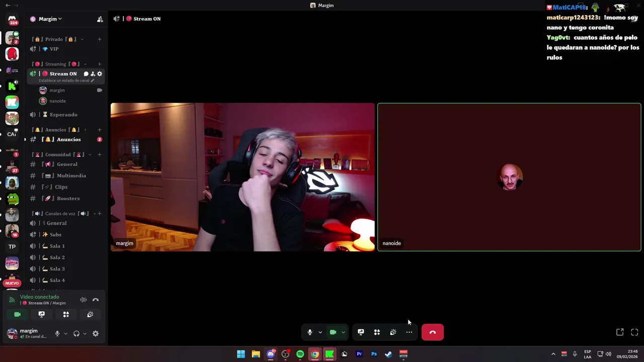Open user settings gear in user panel

point(96,334)
